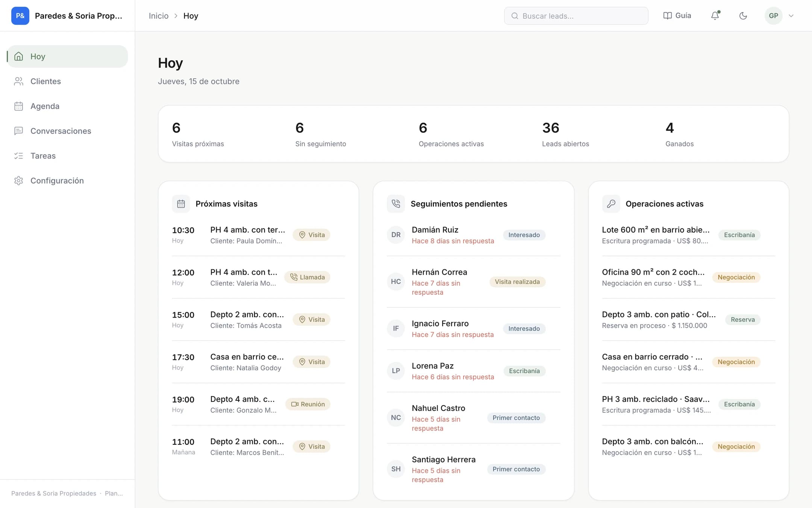812x508 pixels.
Task: Open Agenda in the sidebar
Action: [x=68, y=106]
